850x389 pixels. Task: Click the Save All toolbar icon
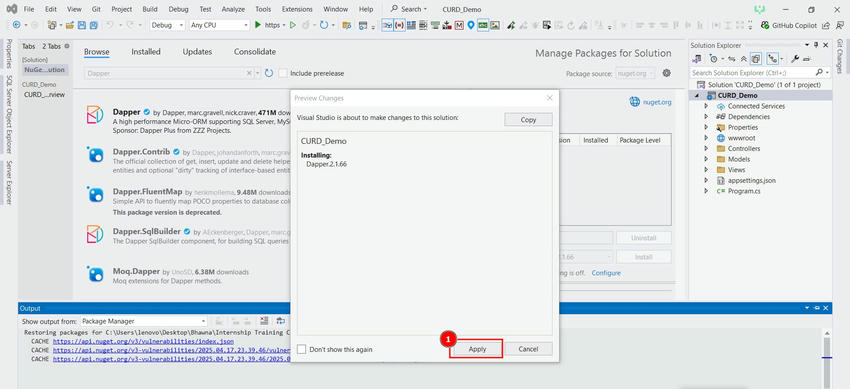93,25
